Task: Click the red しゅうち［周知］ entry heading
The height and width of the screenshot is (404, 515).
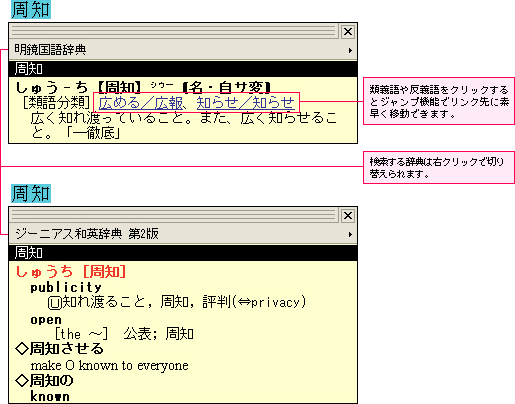Action: 71,271
